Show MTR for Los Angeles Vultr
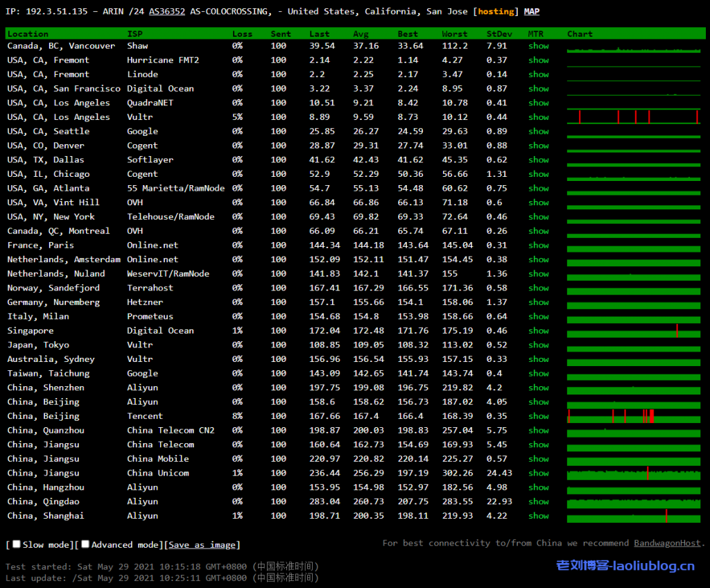710x588 pixels. click(x=538, y=117)
